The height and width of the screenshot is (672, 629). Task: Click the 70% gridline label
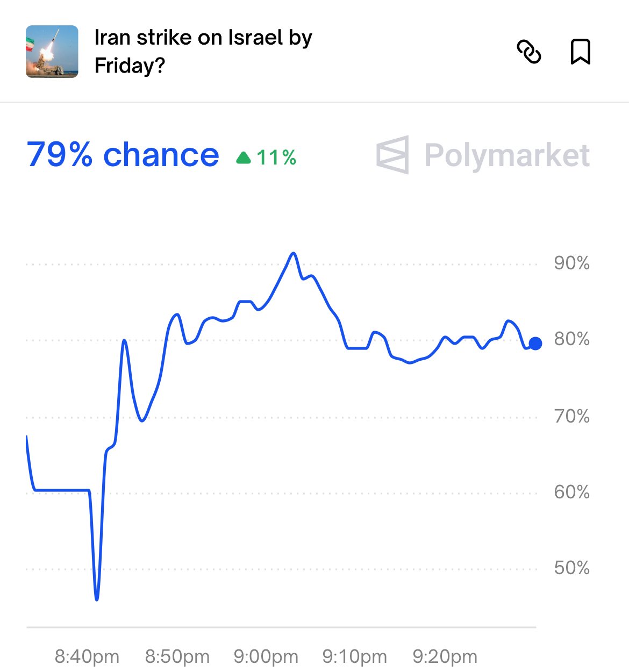click(x=572, y=416)
